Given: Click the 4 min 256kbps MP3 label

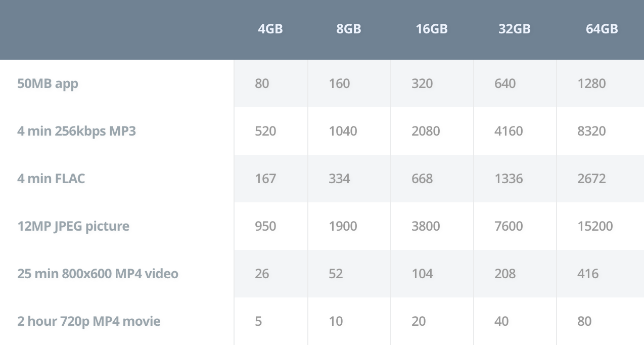Looking at the screenshot, I should 77,131.
